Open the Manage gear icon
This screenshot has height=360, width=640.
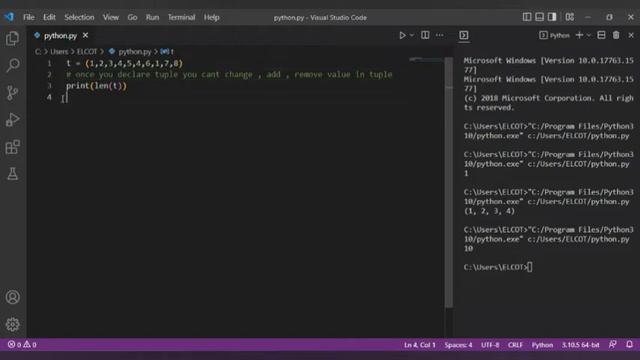pos(13,324)
